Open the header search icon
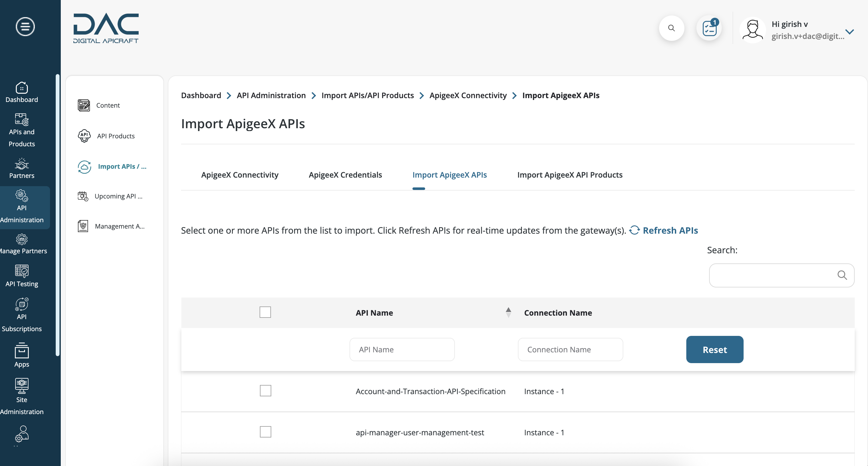868x466 pixels. (671, 28)
